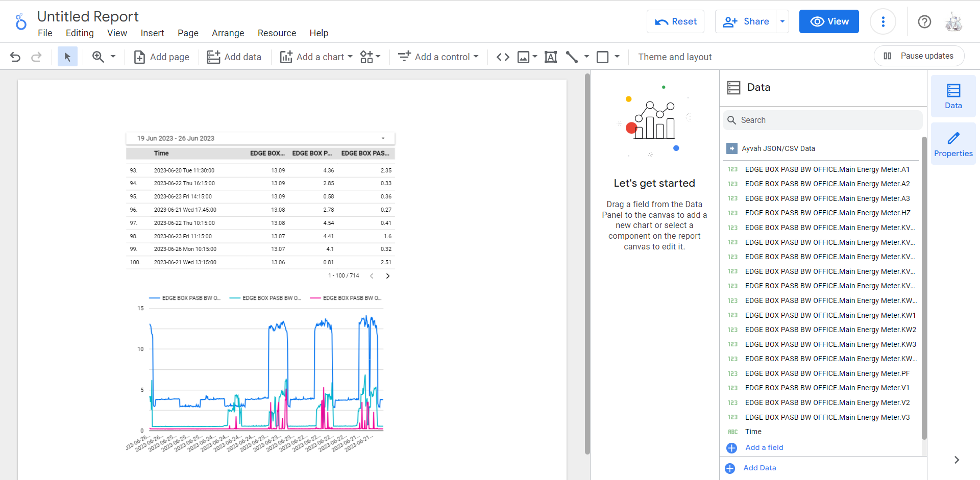
Task: Click the Untitled Report title
Action: [88, 16]
